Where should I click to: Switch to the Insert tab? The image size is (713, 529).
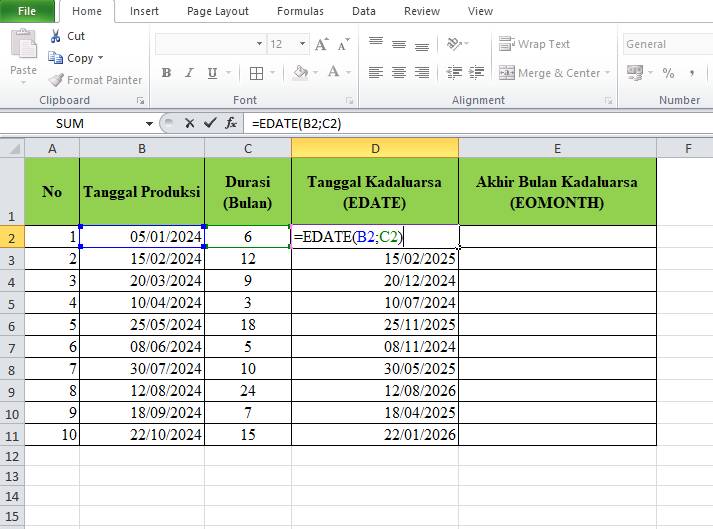tap(144, 11)
